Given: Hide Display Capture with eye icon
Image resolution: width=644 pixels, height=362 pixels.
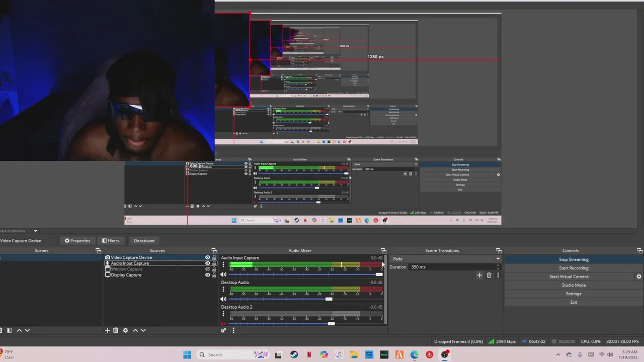Looking at the screenshot, I should pos(207,275).
